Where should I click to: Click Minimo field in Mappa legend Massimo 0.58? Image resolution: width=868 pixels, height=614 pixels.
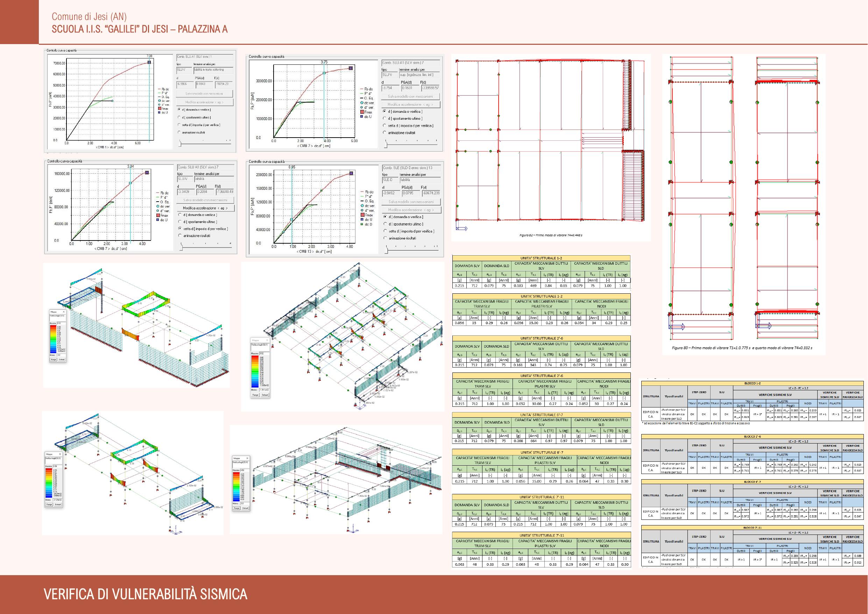[x=57, y=500]
